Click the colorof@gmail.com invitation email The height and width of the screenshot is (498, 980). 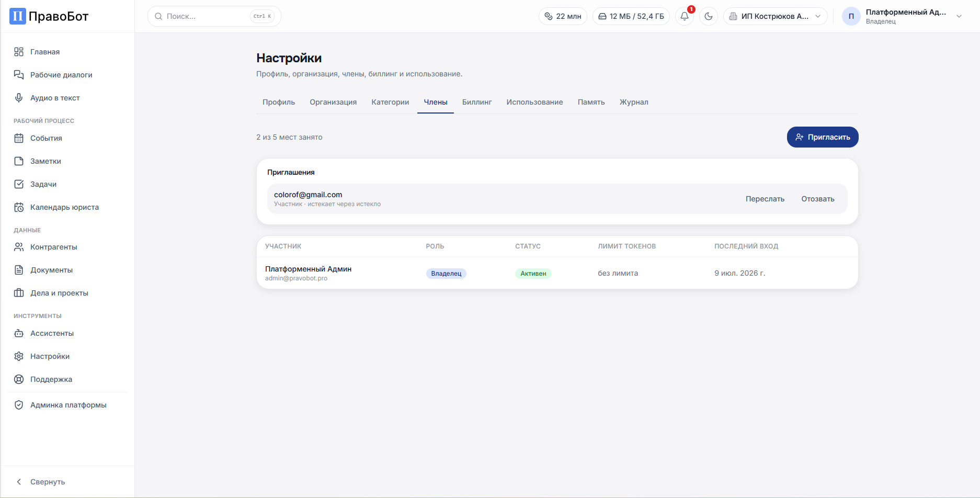pyautogui.click(x=308, y=195)
